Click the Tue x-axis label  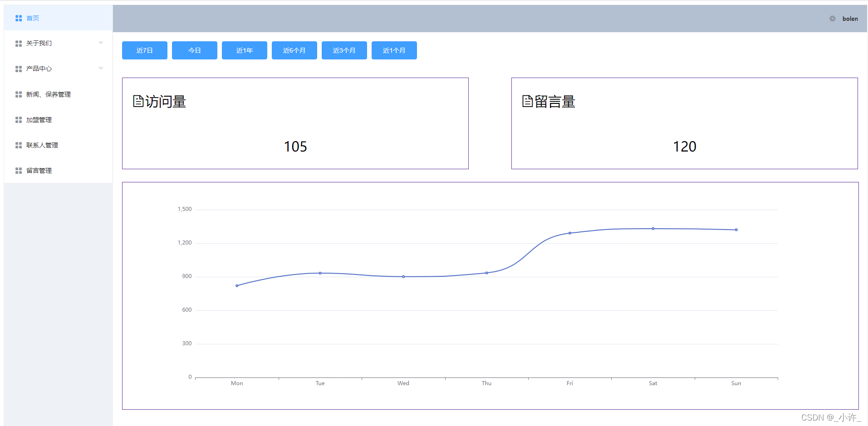pyautogui.click(x=320, y=383)
